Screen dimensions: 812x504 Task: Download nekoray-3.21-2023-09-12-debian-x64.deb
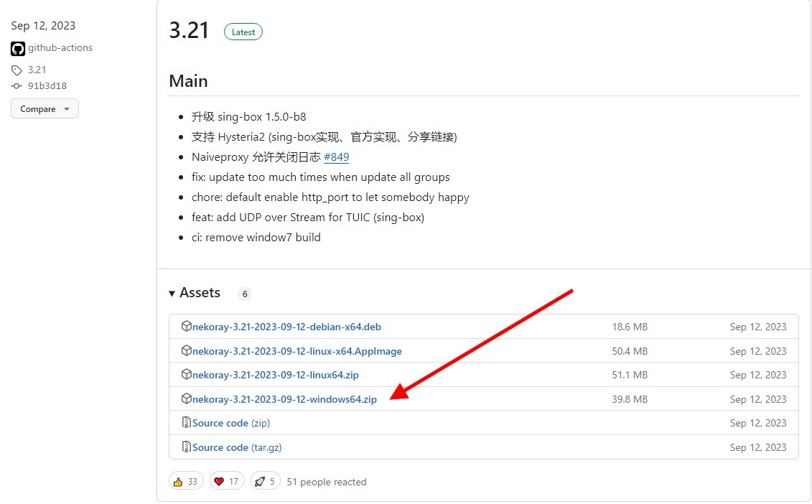pos(286,327)
